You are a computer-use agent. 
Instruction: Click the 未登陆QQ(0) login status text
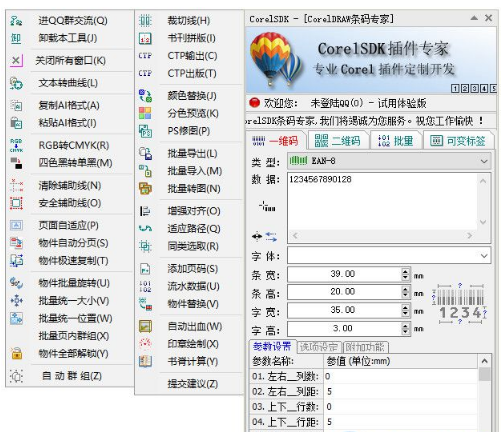pos(337,103)
